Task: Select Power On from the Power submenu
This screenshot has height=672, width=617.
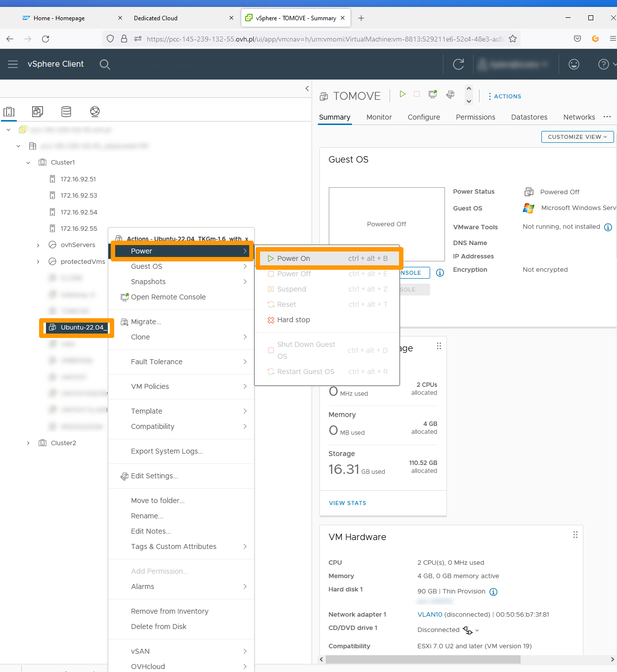Action: 327,258
